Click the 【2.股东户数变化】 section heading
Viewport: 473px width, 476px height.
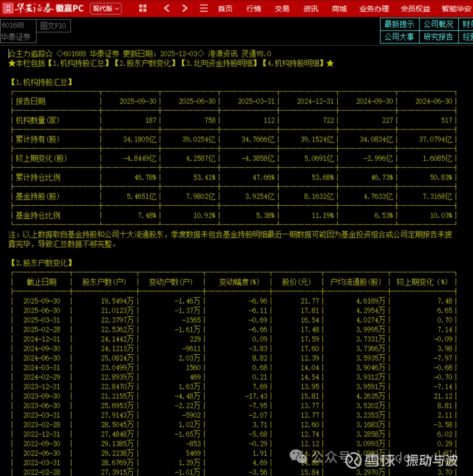point(41,263)
